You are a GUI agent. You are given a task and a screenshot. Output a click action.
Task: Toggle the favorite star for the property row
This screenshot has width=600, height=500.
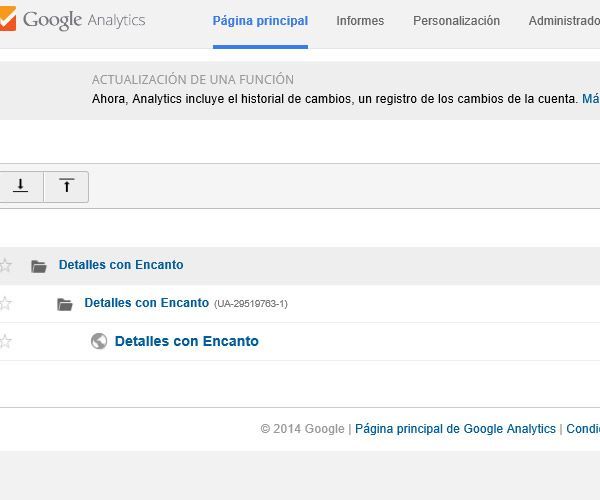[x=5, y=303]
